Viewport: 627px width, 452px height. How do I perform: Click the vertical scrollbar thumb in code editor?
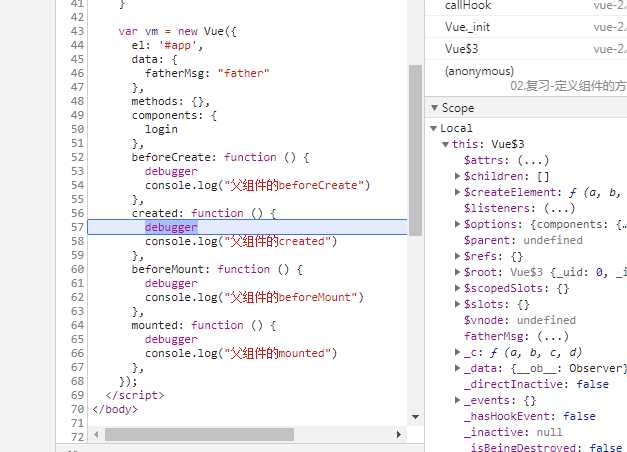[x=415, y=151]
